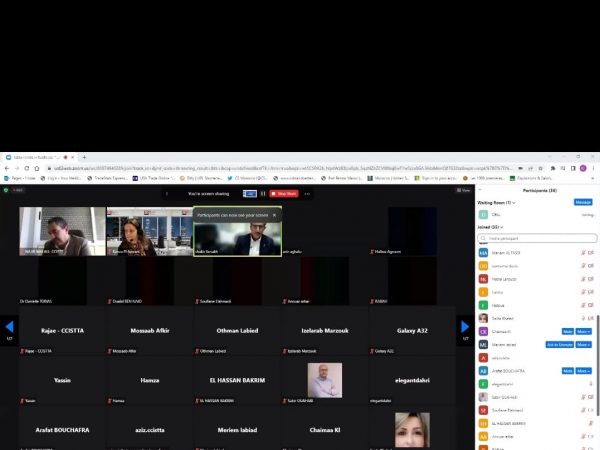Select the Izelarab Marzouk video tile
The width and height of the screenshot is (600, 450).
tap(325, 331)
